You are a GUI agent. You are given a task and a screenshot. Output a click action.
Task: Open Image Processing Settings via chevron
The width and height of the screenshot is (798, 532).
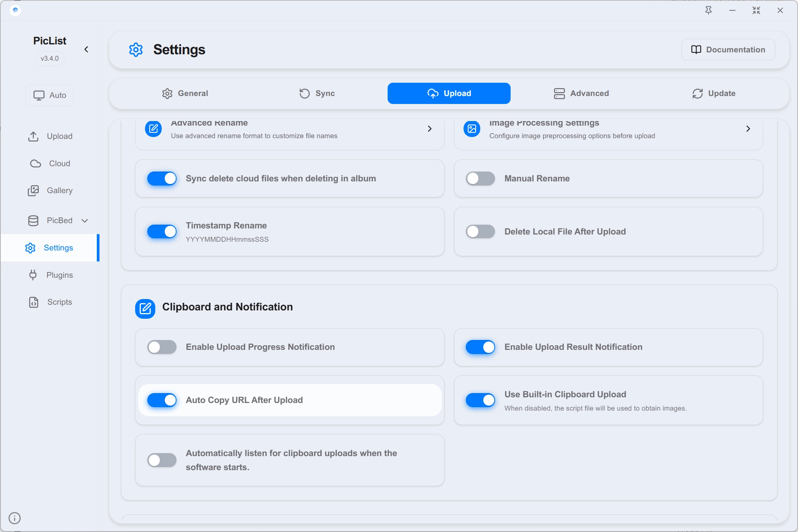(x=748, y=129)
